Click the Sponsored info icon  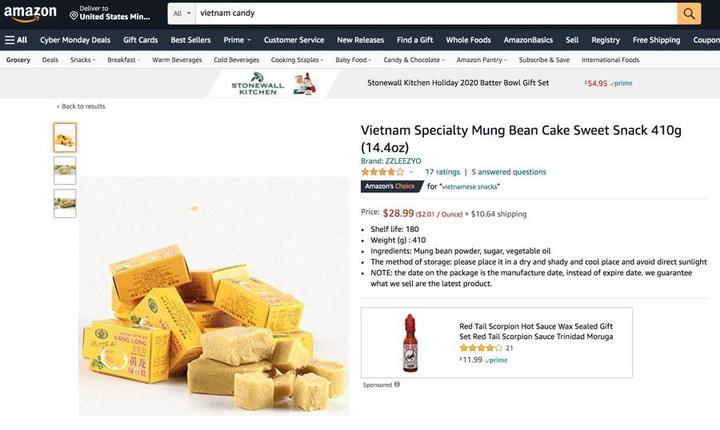coord(397,384)
